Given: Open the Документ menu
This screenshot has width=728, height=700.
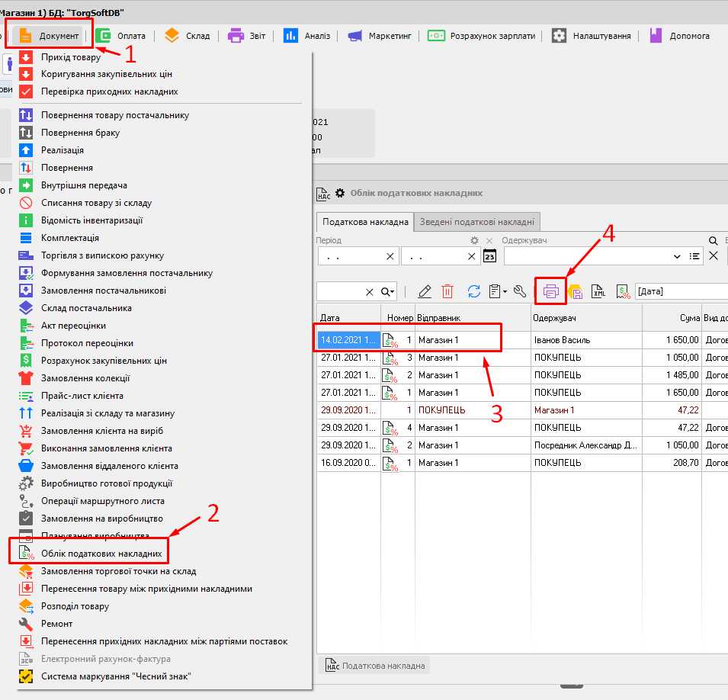Looking at the screenshot, I should coord(50,36).
